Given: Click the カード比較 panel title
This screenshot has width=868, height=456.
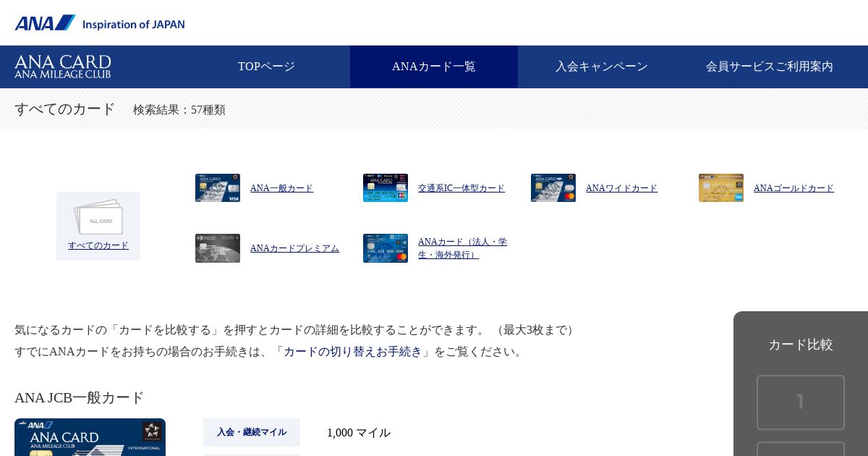Looking at the screenshot, I should [x=801, y=345].
